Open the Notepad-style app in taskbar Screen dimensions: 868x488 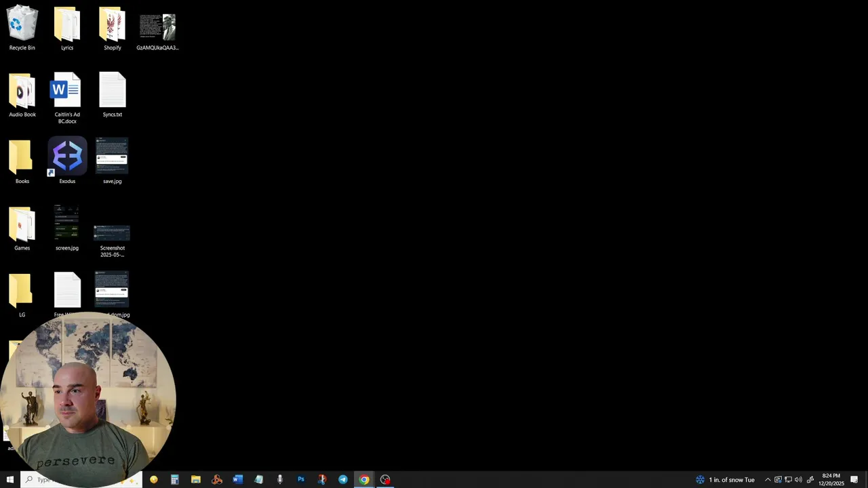259,479
